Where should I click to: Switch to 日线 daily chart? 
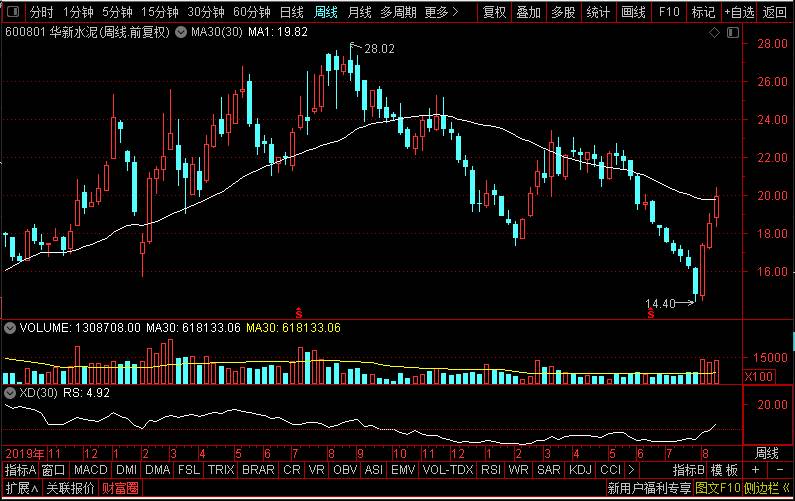click(292, 12)
